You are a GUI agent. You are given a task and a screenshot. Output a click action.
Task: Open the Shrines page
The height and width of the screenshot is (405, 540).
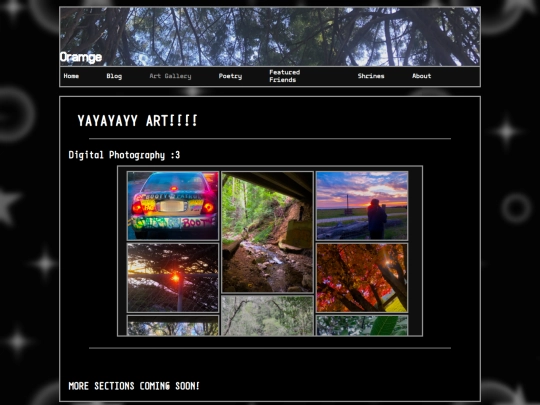[371, 76]
